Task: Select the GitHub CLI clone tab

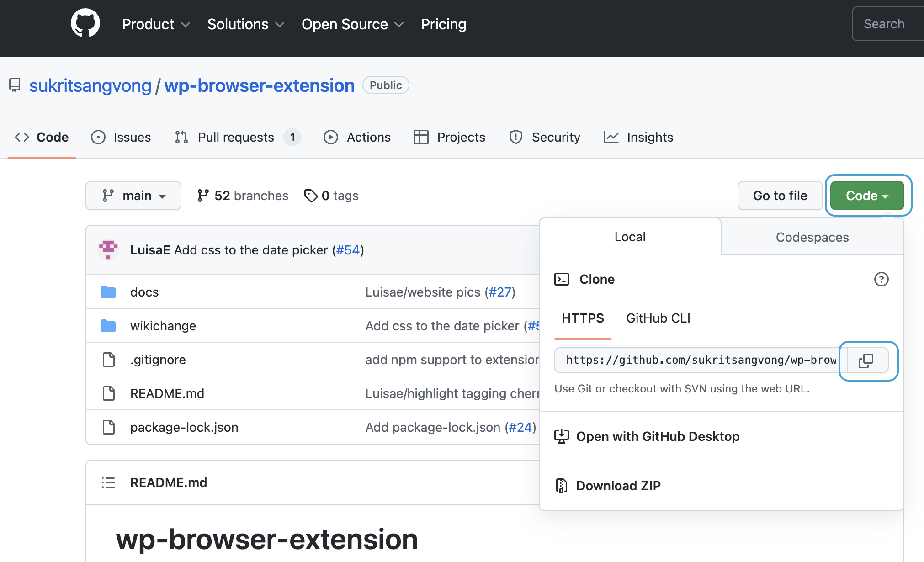Action: pos(658,318)
